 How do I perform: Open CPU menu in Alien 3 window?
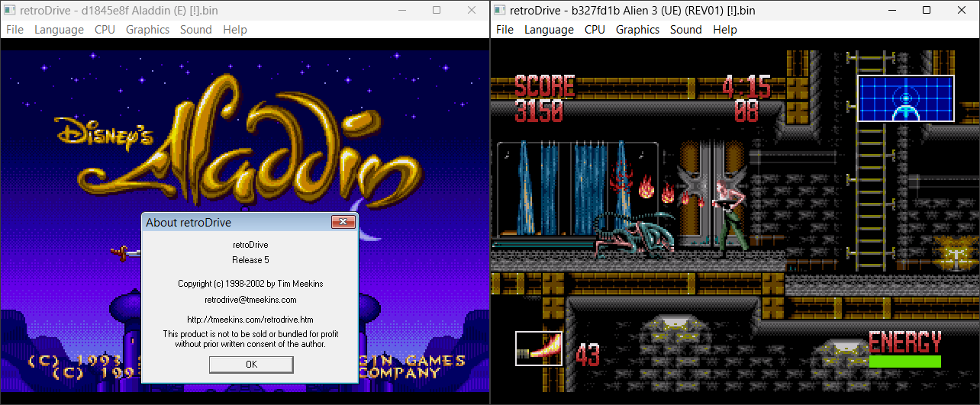[595, 30]
